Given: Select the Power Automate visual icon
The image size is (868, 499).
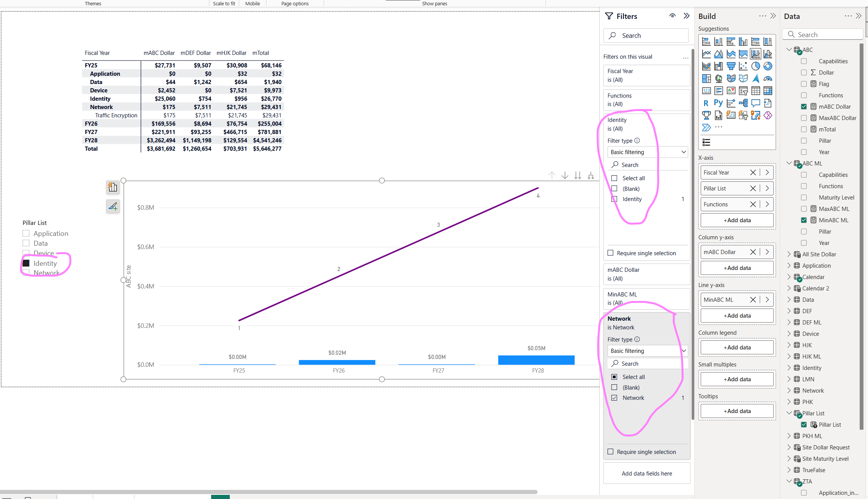Looking at the screenshot, I should coord(706,128).
